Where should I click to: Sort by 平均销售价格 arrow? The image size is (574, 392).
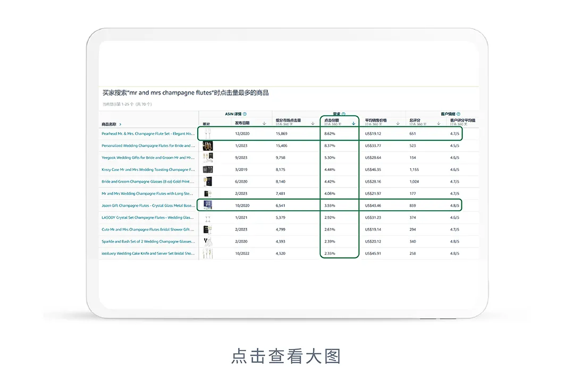coord(398,123)
